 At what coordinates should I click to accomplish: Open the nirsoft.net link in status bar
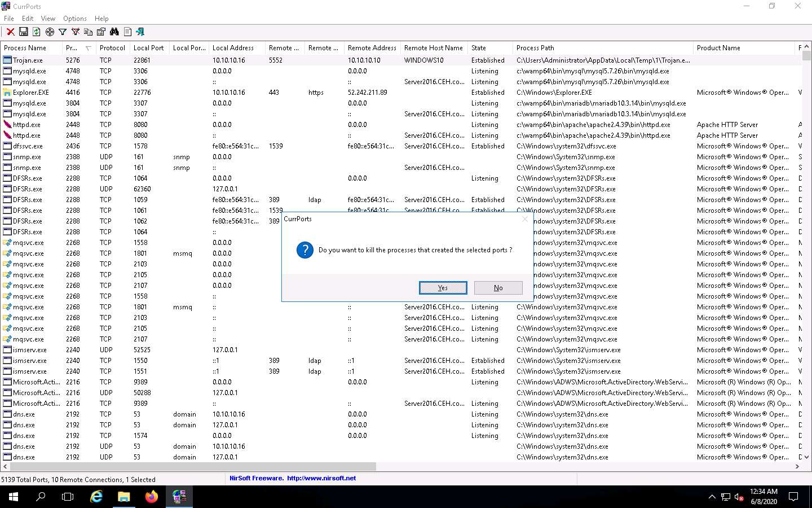point(321,478)
